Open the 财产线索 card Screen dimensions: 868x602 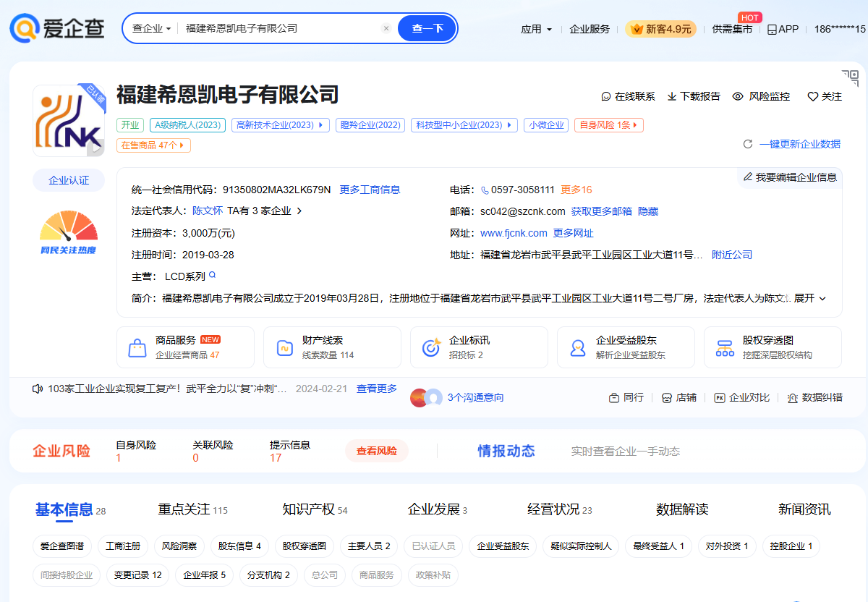332,347
